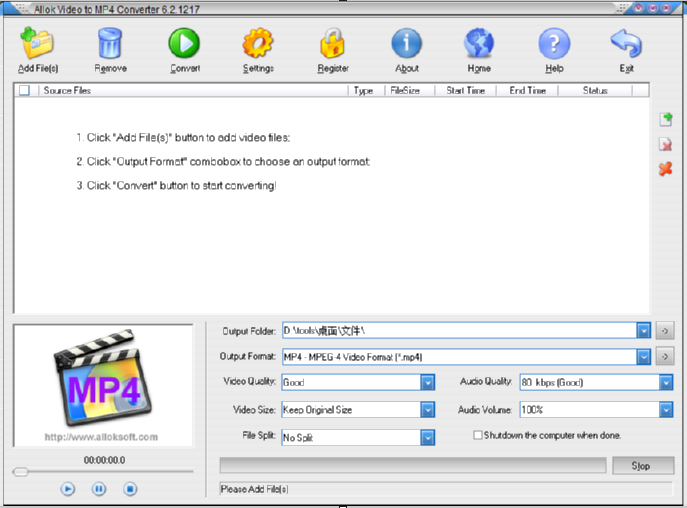Open the Register padlock icon
687x508 pixels.
click(332, 43)
